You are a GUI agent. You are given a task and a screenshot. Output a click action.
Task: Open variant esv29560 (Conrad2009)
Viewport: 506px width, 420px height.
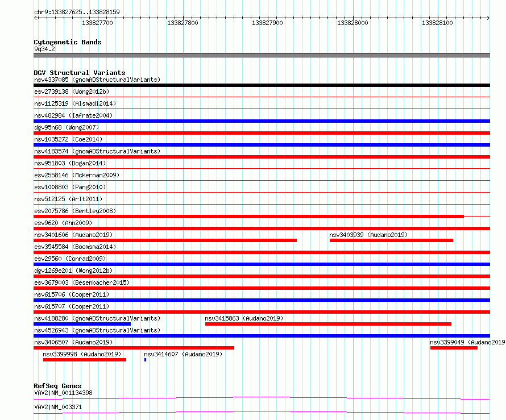[70, 259]
